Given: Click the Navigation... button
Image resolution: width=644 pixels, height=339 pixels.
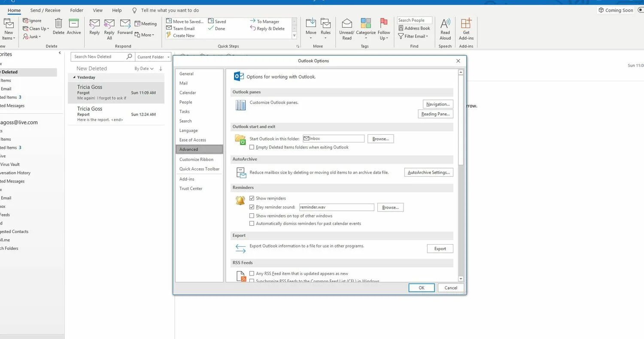Looking at the screenshot, I should (x=438, y=104).
